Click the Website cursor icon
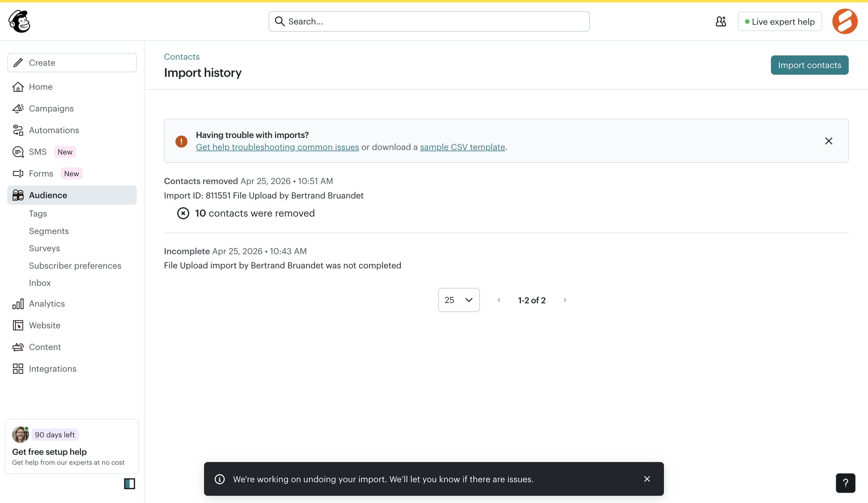The image size is (868, 503). click(x=18, y=325)
